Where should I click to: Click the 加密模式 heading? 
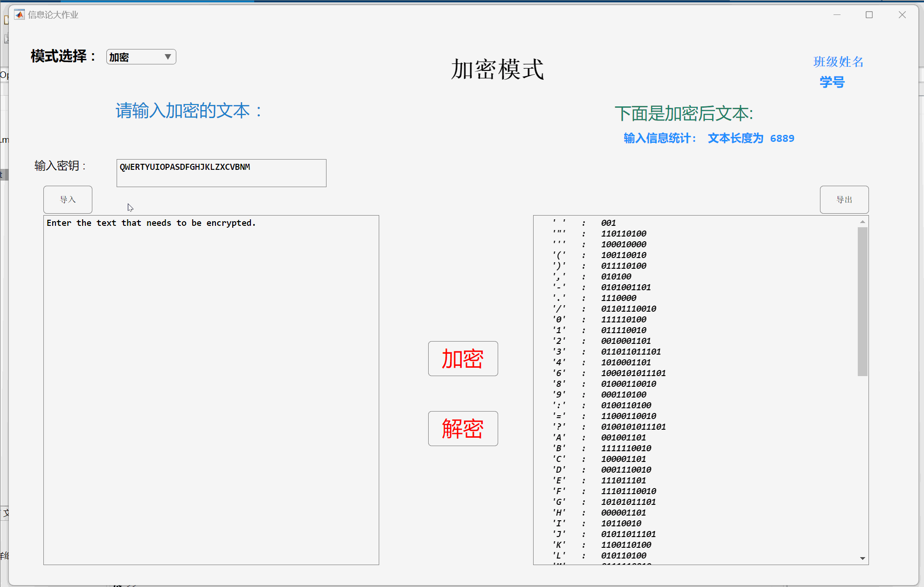(497, 70)
